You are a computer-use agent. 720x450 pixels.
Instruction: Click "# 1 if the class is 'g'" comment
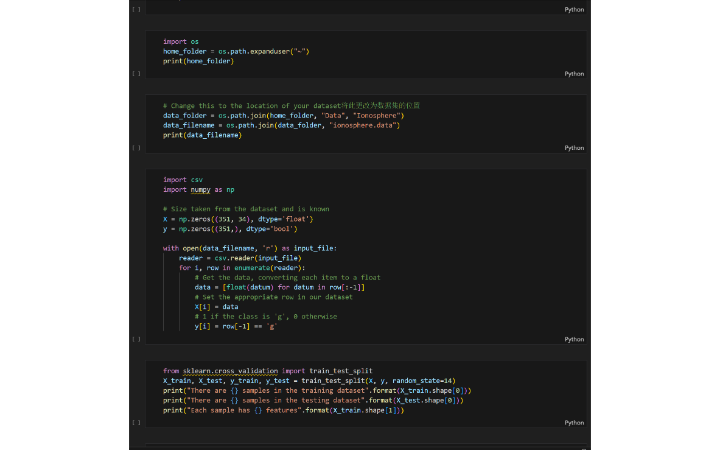tap(266, 316)
